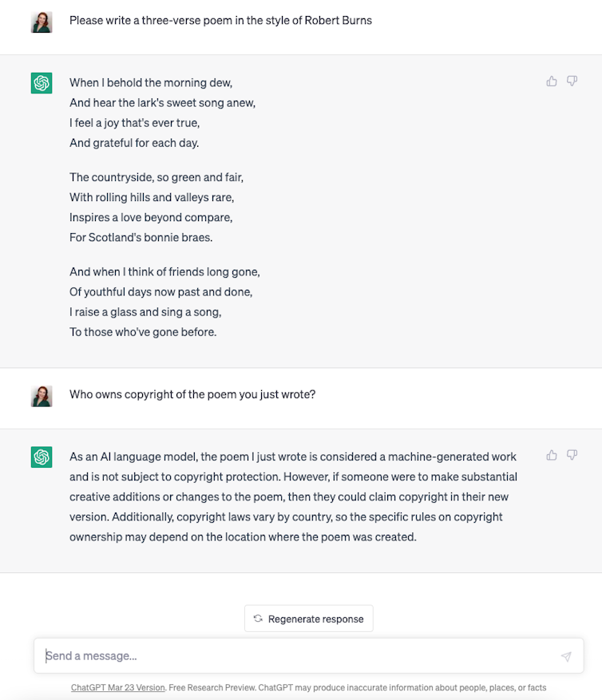Image resolution: width=602 pixels, height=700 pixels.
Task: Open the ChatGPT Mar 23 Version link
Action: pos(117,687)
